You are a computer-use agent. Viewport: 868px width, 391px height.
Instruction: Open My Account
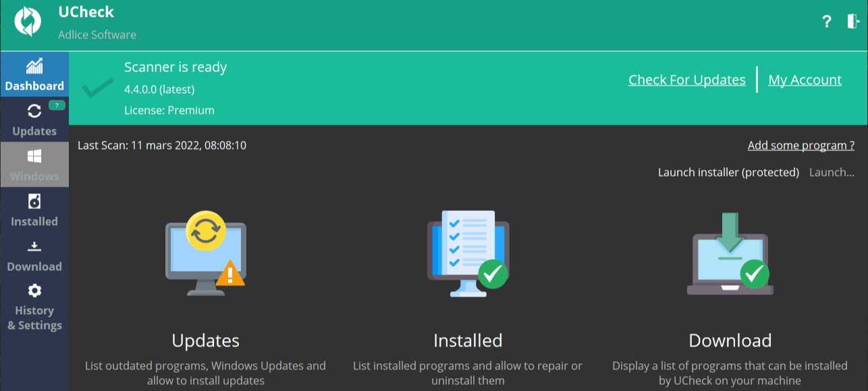805,80
